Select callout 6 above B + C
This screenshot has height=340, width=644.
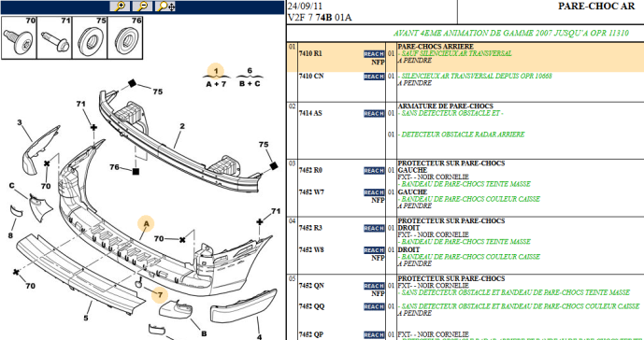tap(250, 71)
